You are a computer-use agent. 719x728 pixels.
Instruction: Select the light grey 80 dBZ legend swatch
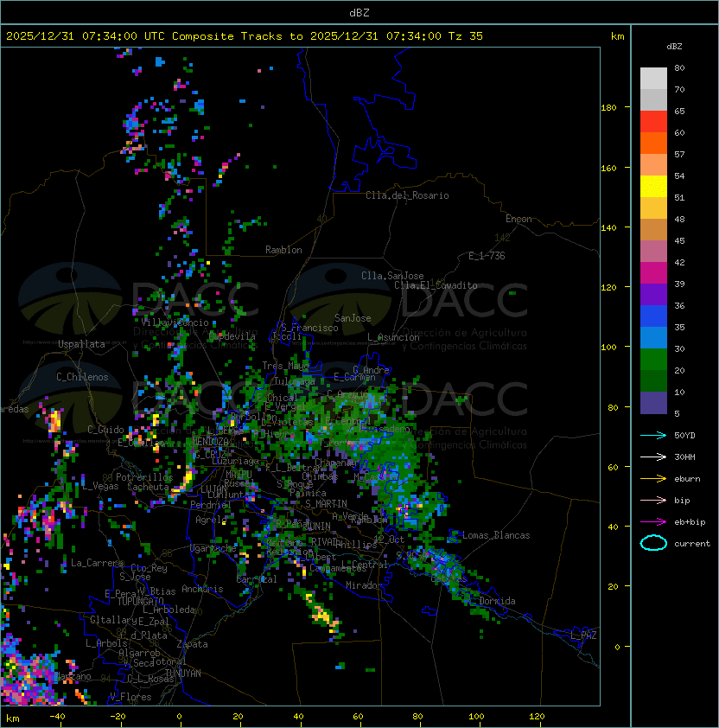[653, 78]
